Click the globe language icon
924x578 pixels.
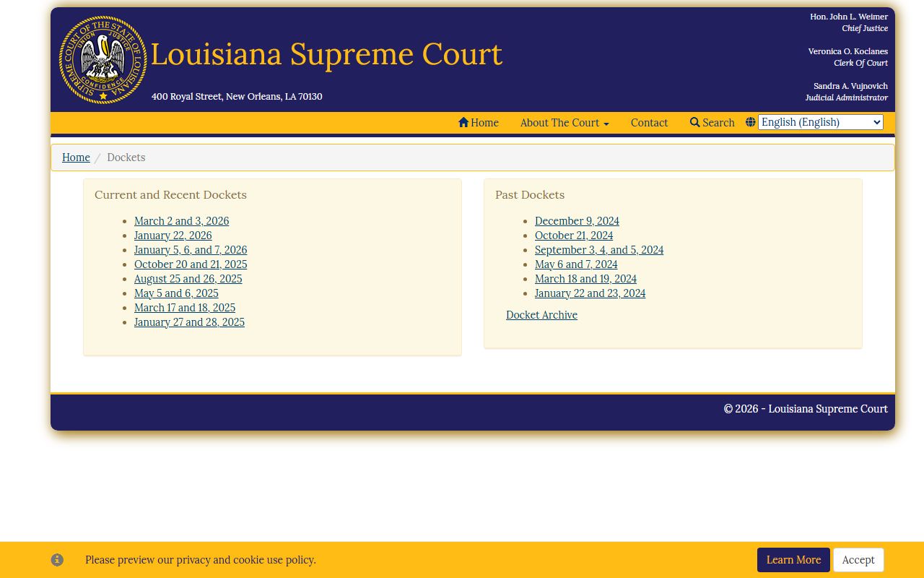click(751, 122)
